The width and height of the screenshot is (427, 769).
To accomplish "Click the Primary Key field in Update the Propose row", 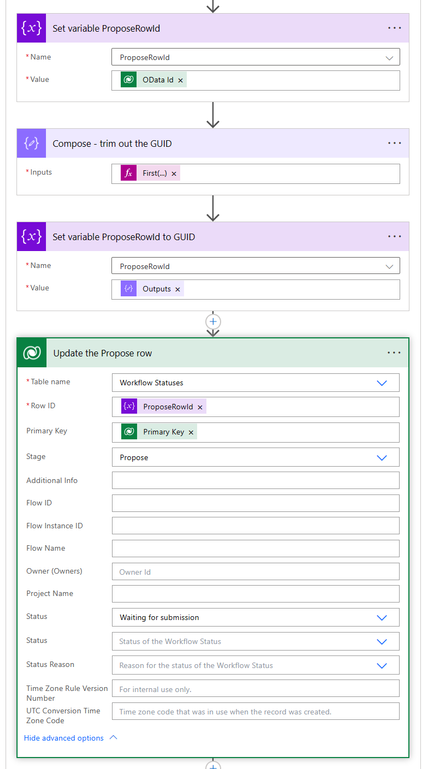I will (255, 432).
